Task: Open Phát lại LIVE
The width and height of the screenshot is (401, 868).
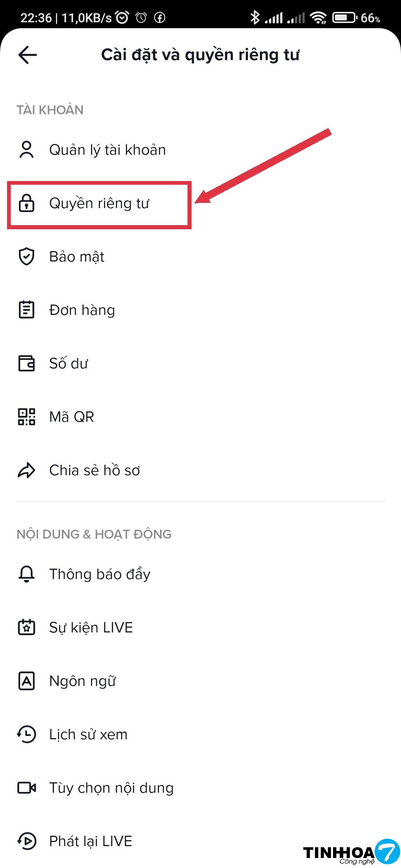Action: pos(91,841)
